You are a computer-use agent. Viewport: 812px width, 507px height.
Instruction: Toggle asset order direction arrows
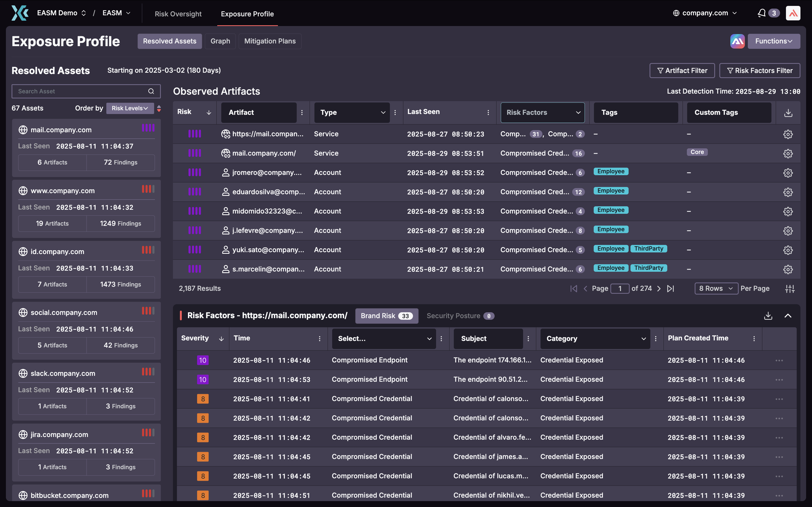click(159, 108)
